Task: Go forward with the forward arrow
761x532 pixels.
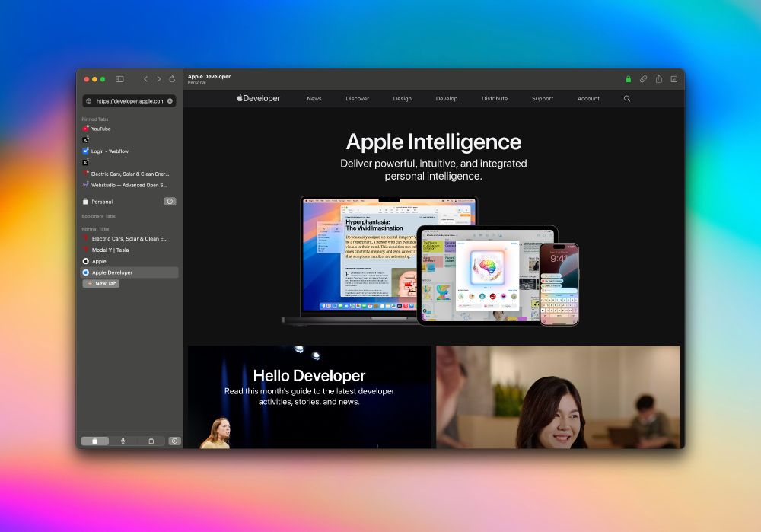Action: click(159, 79)
